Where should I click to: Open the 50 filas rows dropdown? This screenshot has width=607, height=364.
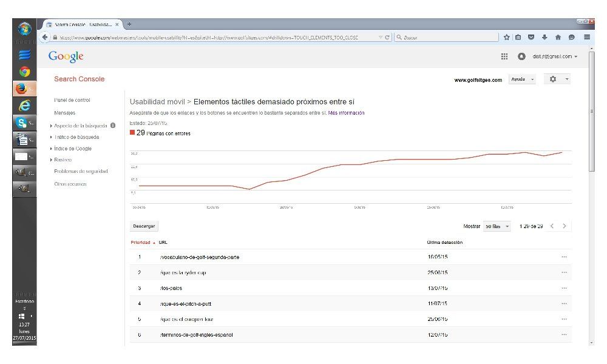(x=497, y=226)
